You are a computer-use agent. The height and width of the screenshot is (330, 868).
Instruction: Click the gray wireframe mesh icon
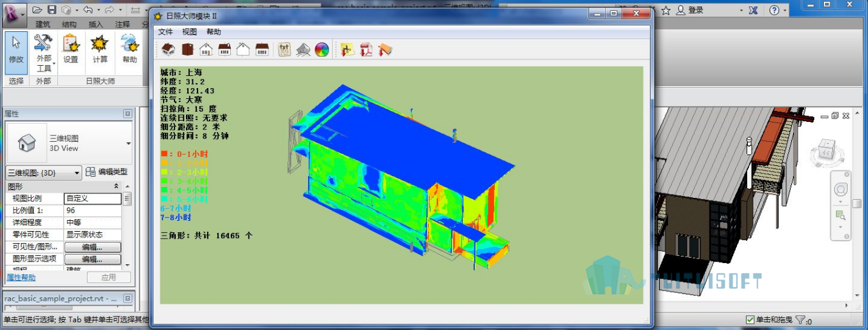pyautogui.click(x=303, y=49)
